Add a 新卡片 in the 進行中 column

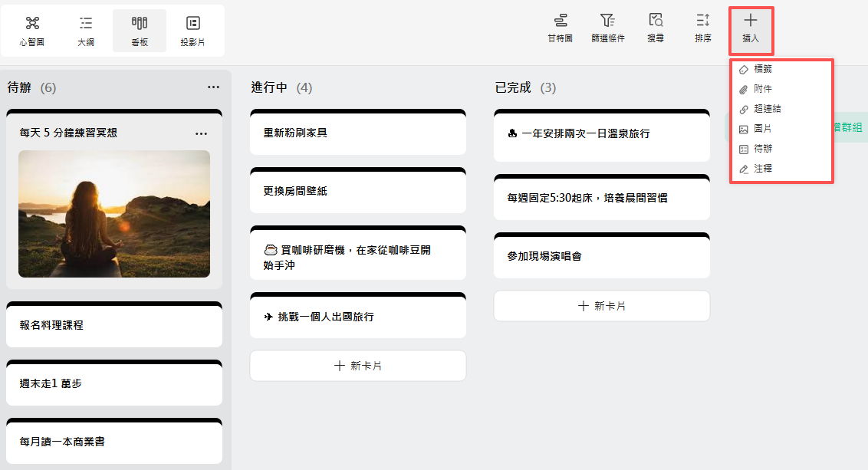point(358,366)
